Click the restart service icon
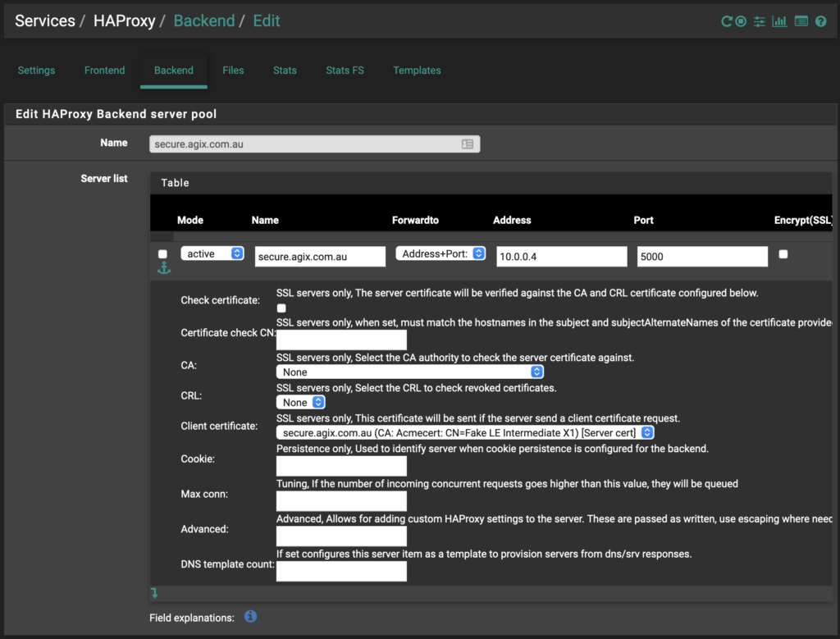Viewport: 840px width, 639px height. click(x=726, y=21)
